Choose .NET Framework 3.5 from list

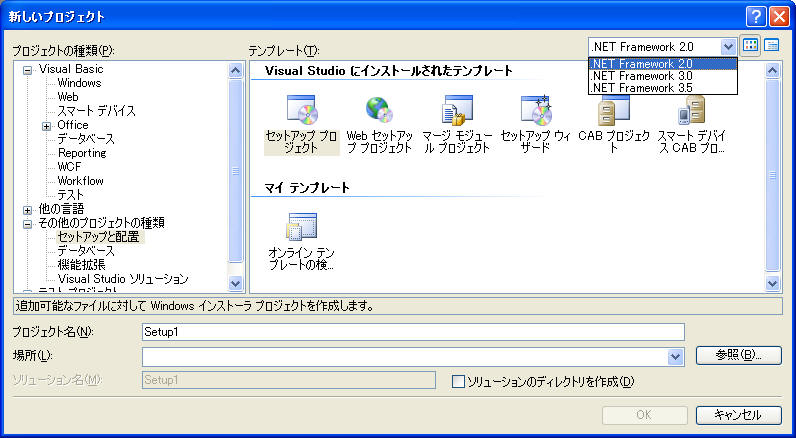click(662, 88)
